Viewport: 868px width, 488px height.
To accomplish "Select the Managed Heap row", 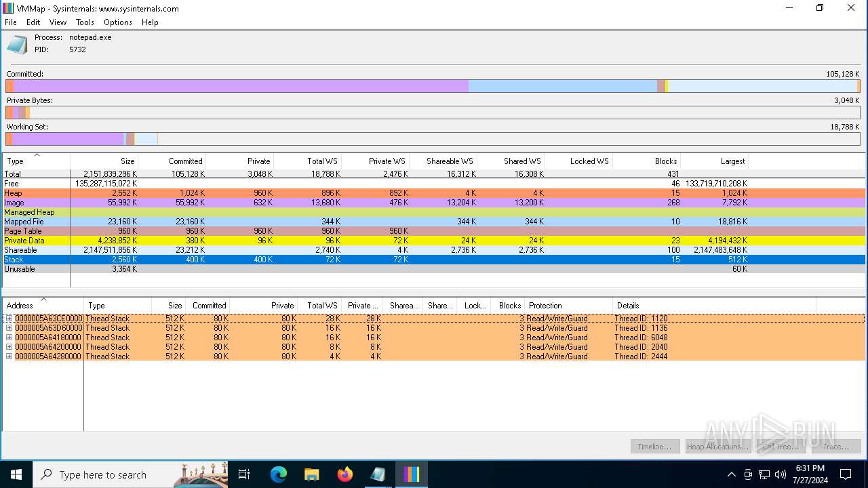I will coord(434,212).
